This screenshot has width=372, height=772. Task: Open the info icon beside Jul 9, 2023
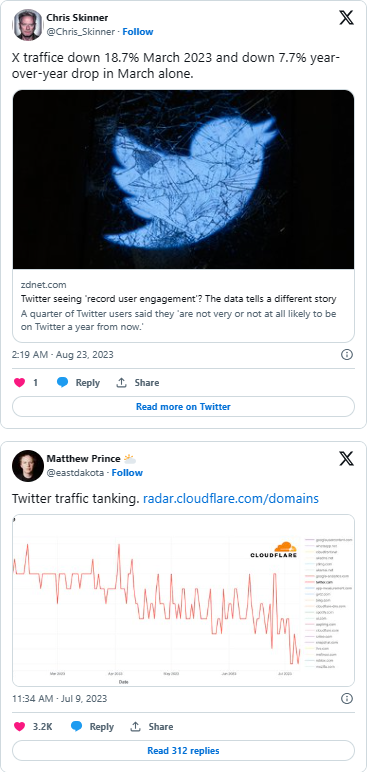[x=347, y=698]
